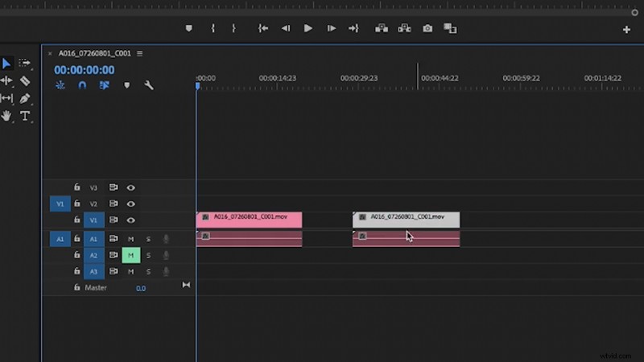The width and height of the screenshot is (644, 362).
Task: Click the Master volume value 0.0
Action: tap(140, 288)
